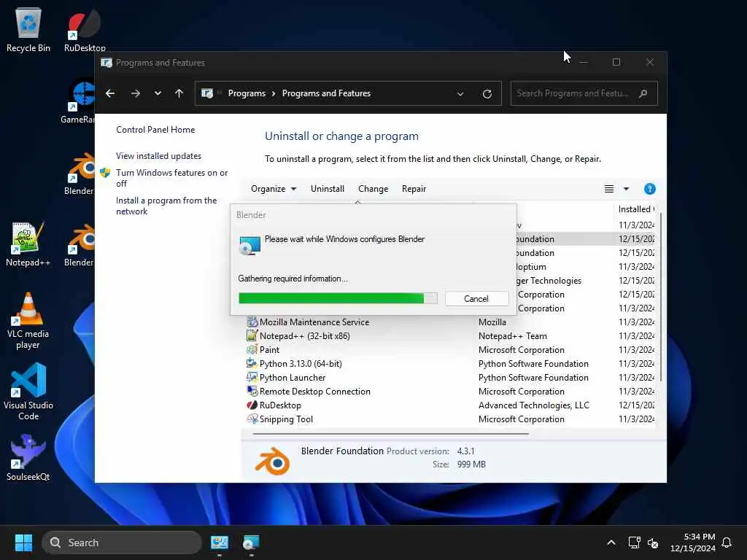The image size is (747, 560).
Task: Open the address bar history dropdown
Action: tap(460, 94)
